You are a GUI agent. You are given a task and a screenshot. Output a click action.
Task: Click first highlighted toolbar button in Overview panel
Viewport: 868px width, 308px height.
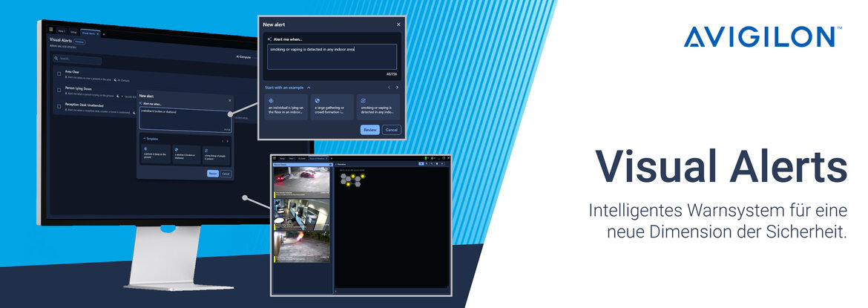[x=421, y=164]
